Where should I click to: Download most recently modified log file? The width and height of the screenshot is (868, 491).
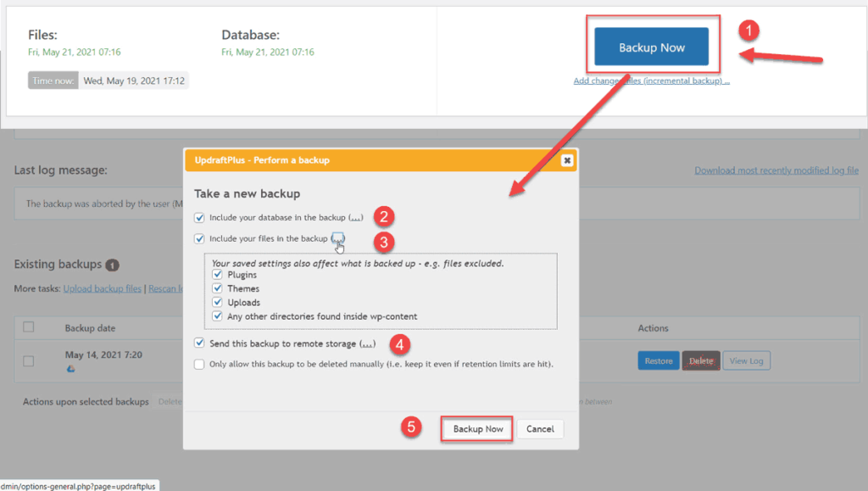pyautogui.click(x=776, y=170)
